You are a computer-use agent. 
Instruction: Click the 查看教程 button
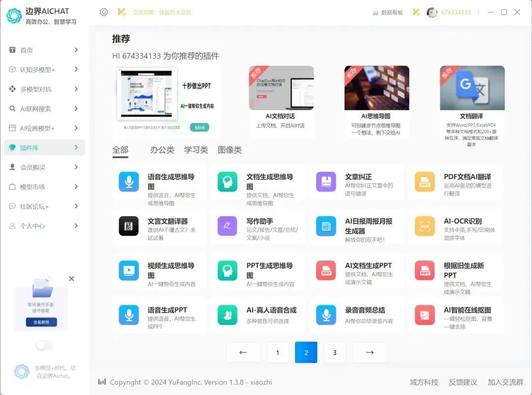(x=41, y=322)
